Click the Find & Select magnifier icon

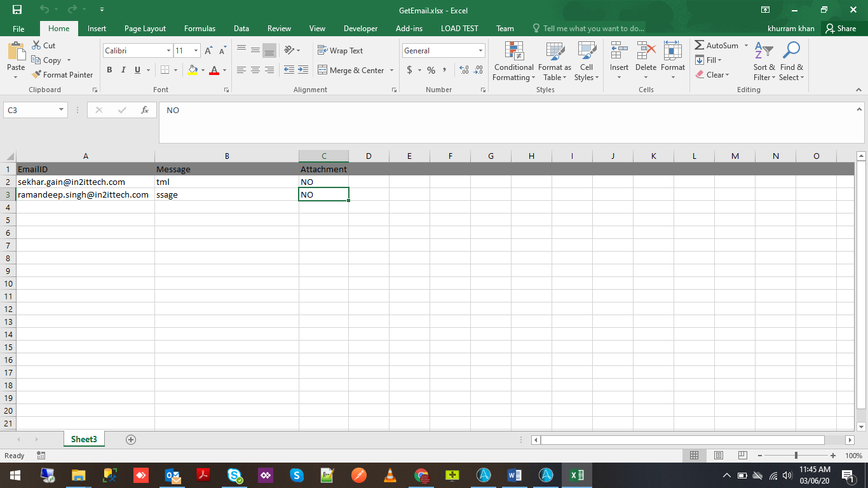(x=791, y=51)
